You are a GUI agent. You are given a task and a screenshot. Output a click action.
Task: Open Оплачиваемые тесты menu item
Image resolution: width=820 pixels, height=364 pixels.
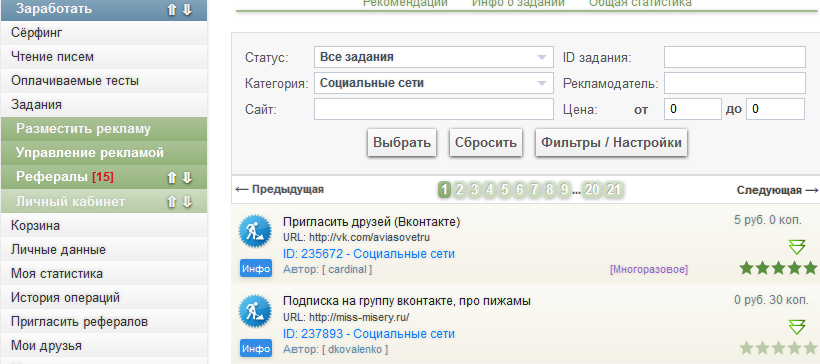pos(104,81)
